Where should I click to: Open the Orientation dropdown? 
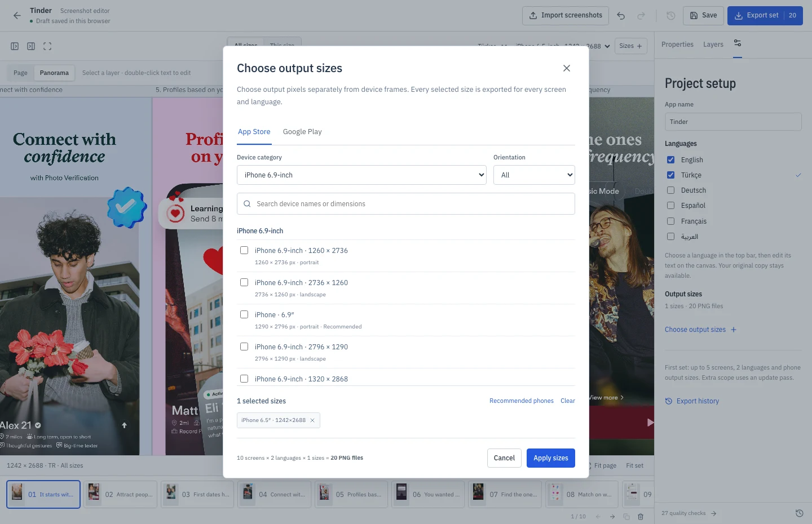tap(534, 175)
